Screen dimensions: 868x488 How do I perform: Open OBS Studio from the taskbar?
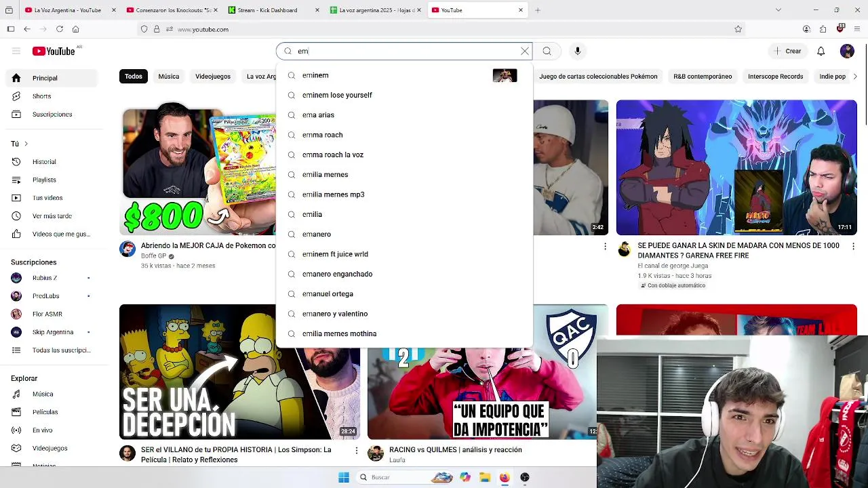pyautogui.click(x=525, y=477)
